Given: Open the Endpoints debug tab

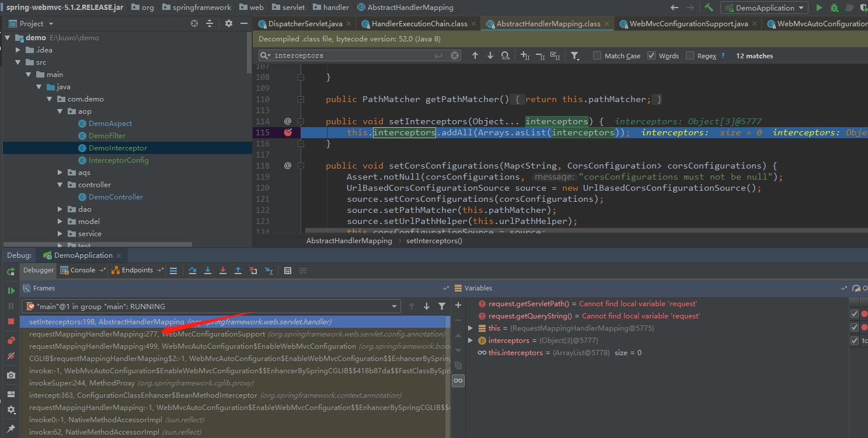Looking at the screenshot, I should coord(137,269).
